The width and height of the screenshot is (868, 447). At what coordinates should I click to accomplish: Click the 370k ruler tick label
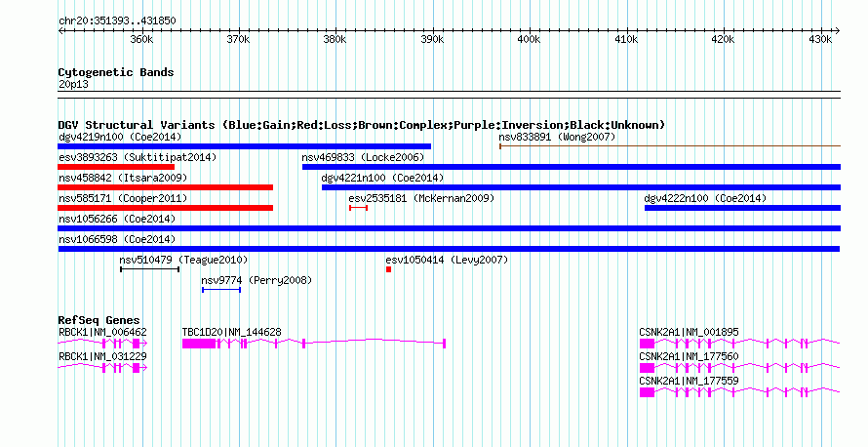pos(238,39)
